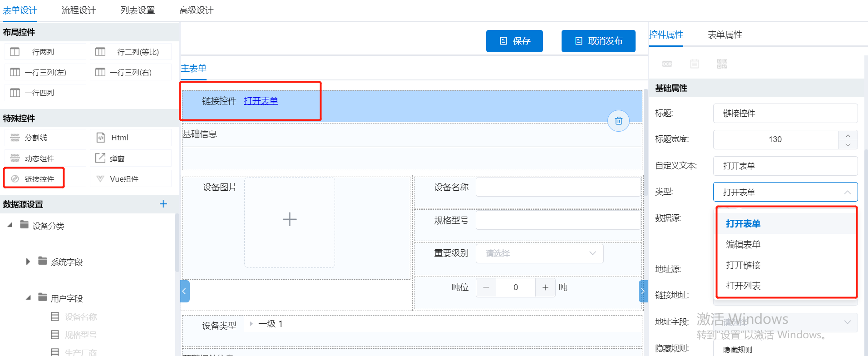
Task: Click the 吨位 number value field
Action: coord(516,287)
